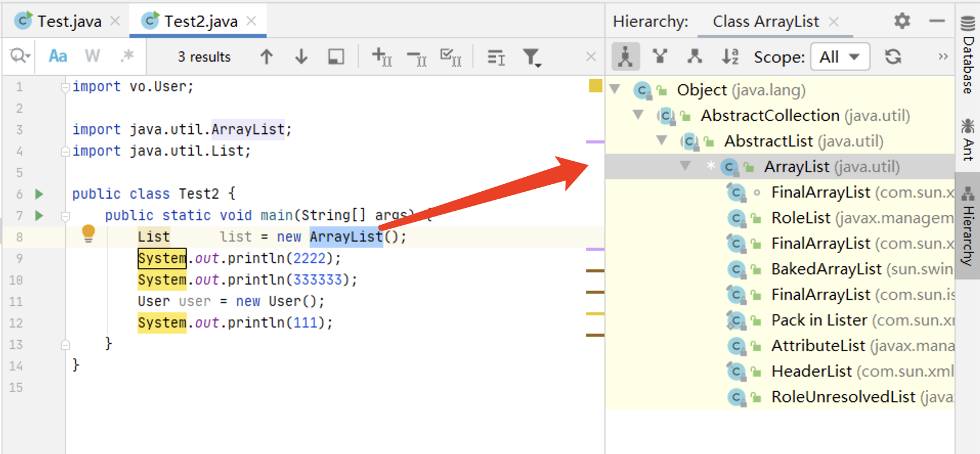Go to next search occurrence arrow
This screenshot has height=454, width=980.
301,57
